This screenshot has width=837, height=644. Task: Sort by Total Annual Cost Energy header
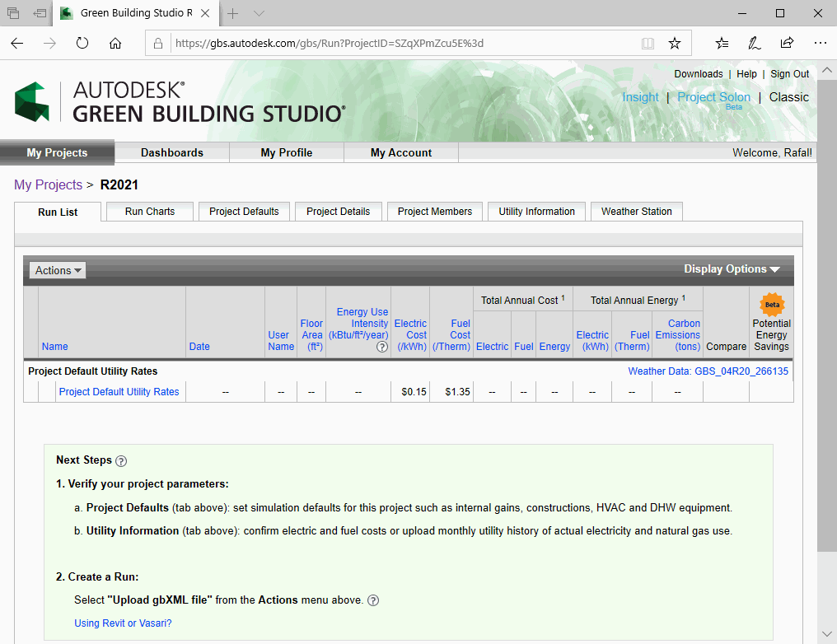point(554,346)
